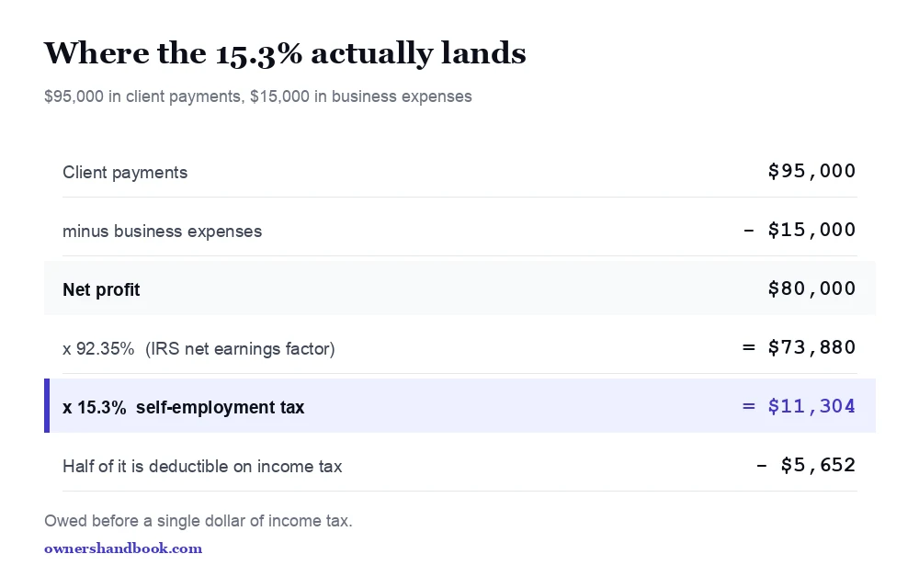
Task: Click the highlighted self-employment tax row background
Action: coord(460,406)
